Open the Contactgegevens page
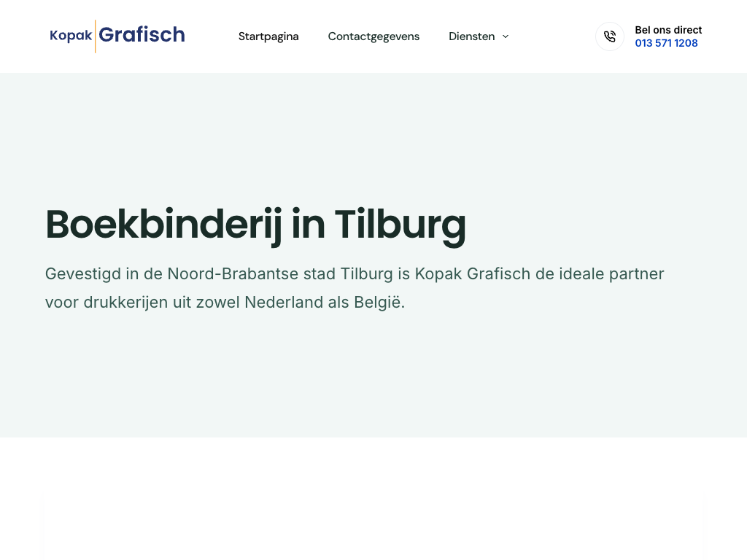Screen dimensions: 747x560 (373, 36)
